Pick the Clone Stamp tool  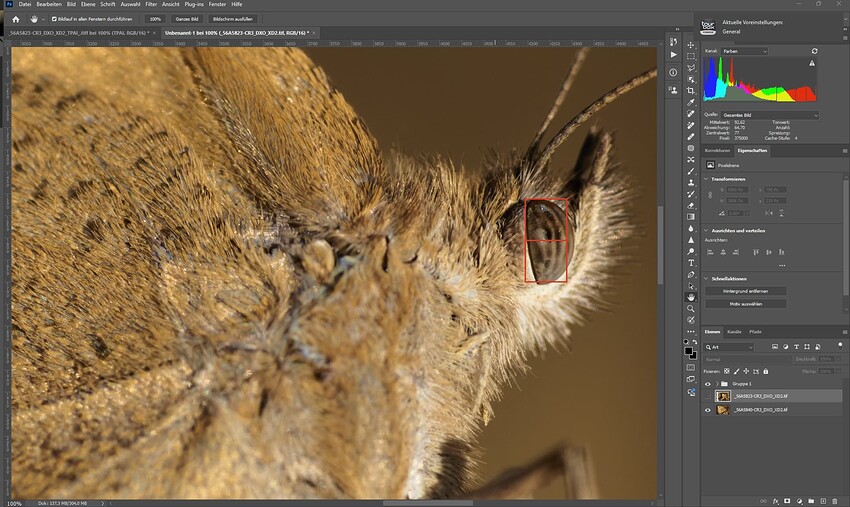click(x=691, y=183)
